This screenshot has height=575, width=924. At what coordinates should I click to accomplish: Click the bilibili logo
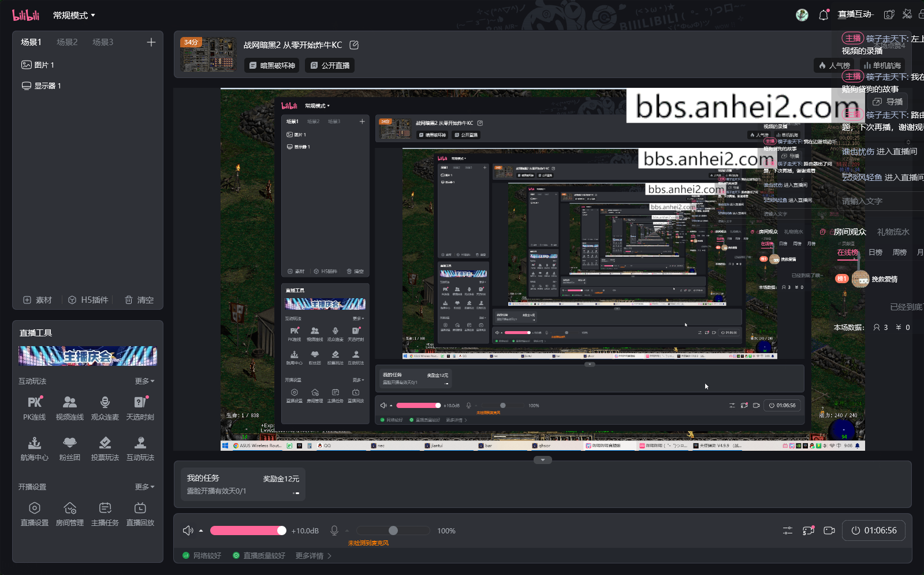(x=26, y=15)
